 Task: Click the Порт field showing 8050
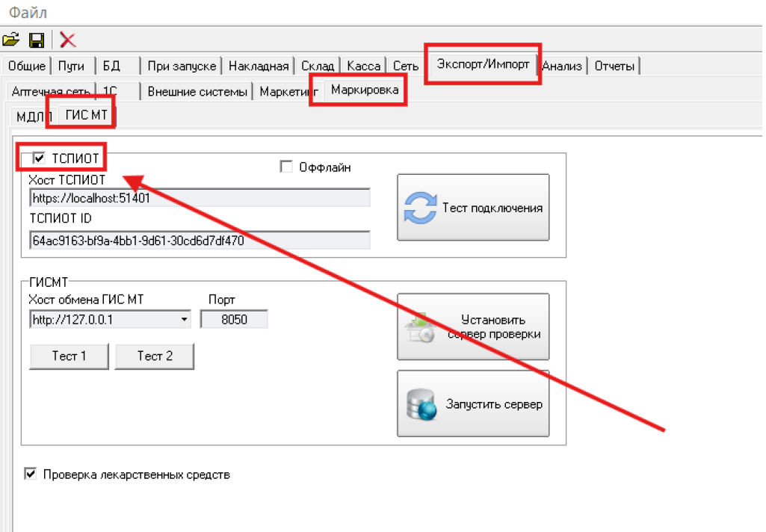click(234, 320)
